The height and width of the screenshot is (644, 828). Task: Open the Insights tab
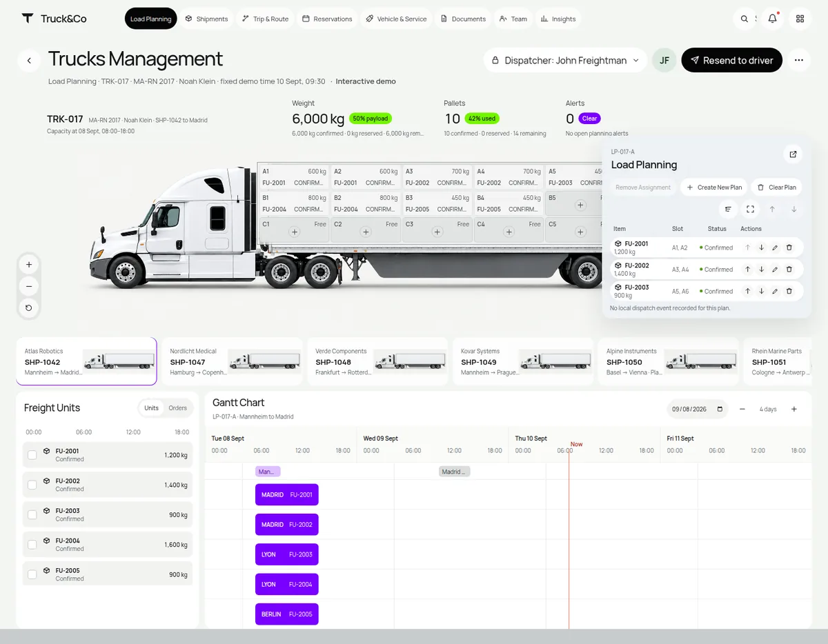click(558, 19)
